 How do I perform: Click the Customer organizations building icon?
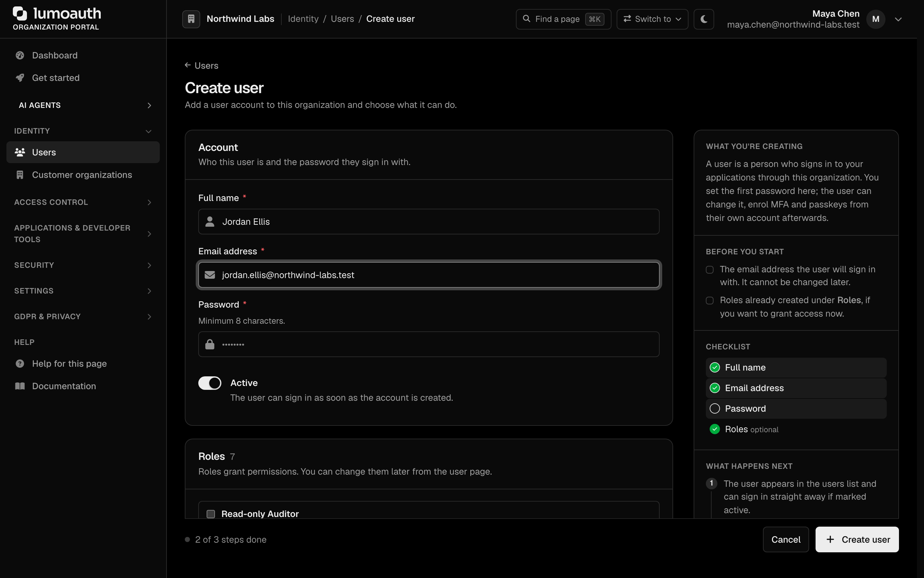pos(20,175)
